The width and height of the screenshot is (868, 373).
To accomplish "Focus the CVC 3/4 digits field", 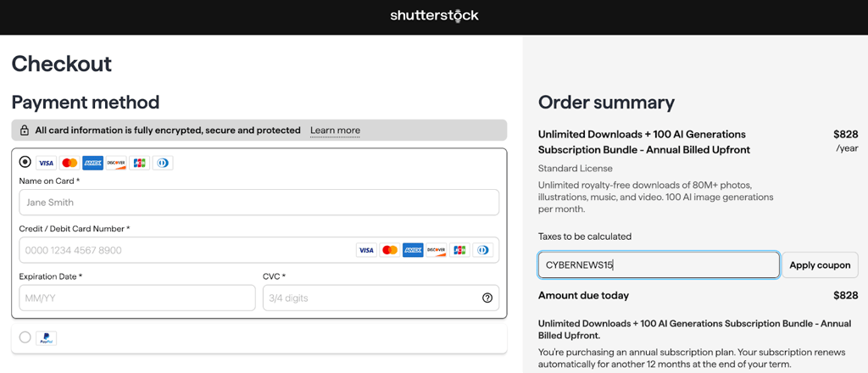I will pos(381,298).
